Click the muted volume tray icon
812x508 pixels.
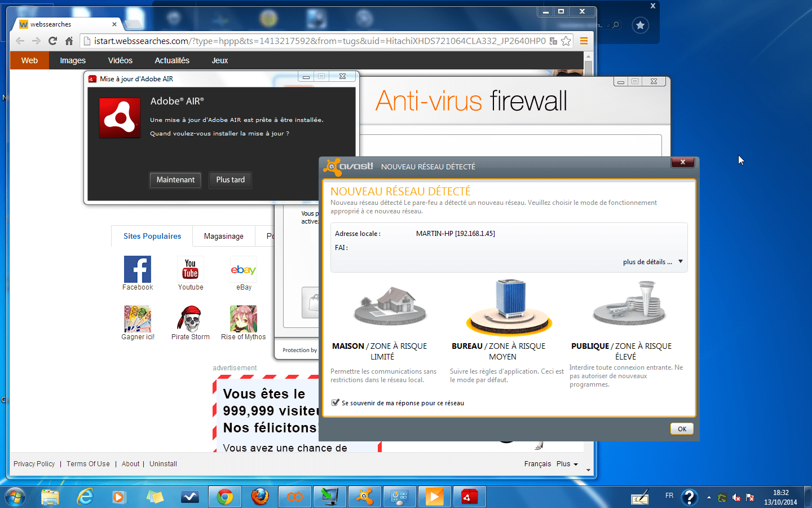[736, 497]
